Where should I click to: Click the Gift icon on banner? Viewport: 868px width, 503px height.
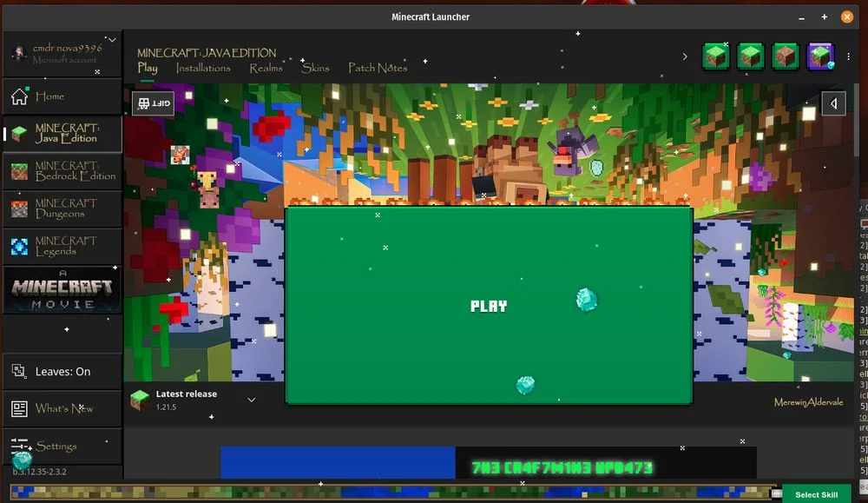click(x=154, y=103)
